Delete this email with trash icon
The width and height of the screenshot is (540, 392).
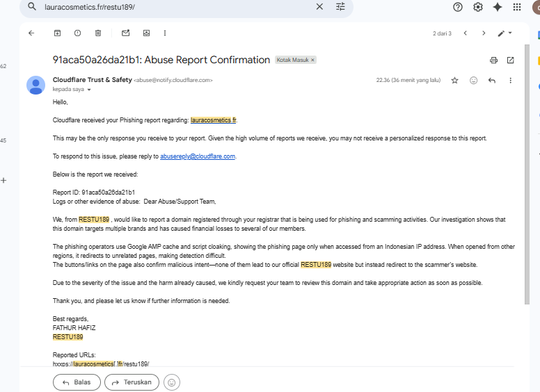[x=98, y=33]
